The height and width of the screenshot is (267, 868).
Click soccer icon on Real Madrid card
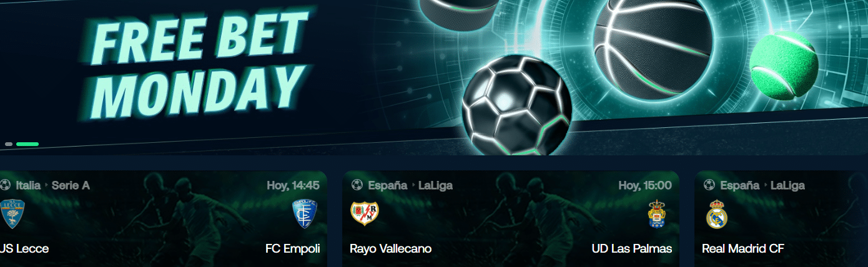[x=709, y=185]
